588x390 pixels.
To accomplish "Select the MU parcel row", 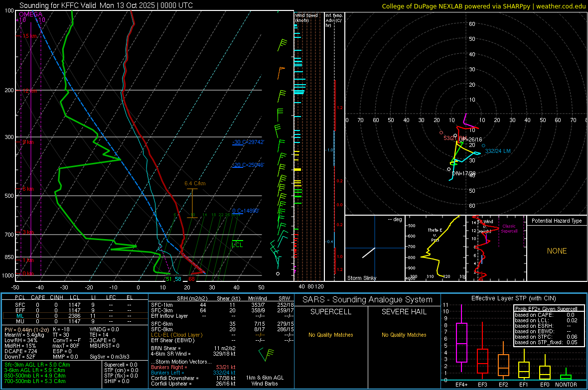I will tap(74, 321).
